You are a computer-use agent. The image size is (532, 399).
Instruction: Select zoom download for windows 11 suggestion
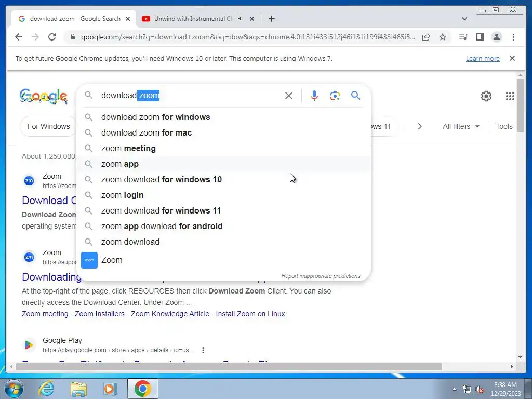(224, 211)
